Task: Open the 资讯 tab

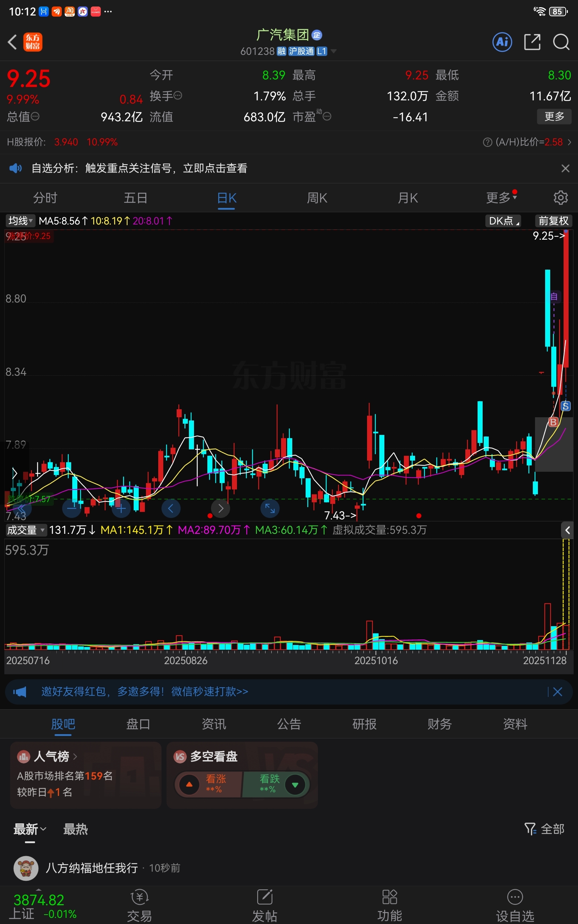Action: click(214, 724)
